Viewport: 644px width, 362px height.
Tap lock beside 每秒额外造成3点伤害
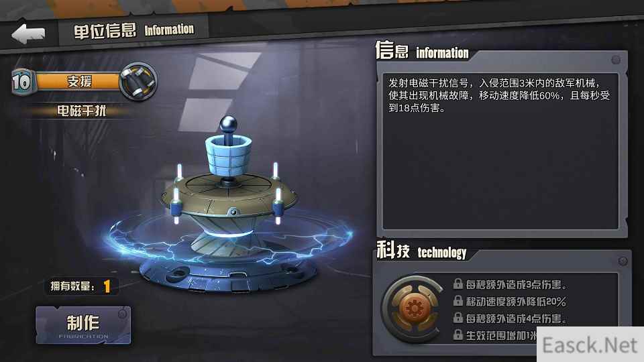(458, 284)
